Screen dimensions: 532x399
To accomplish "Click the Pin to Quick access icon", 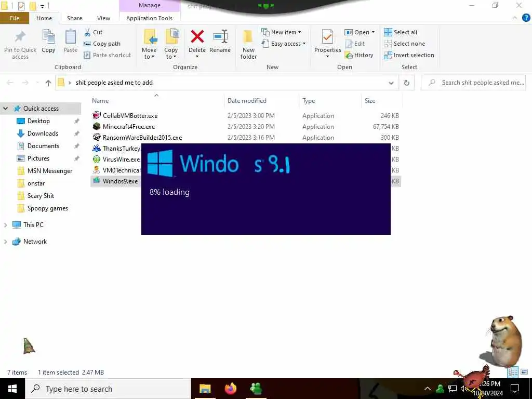I will (x=20, y=37).
